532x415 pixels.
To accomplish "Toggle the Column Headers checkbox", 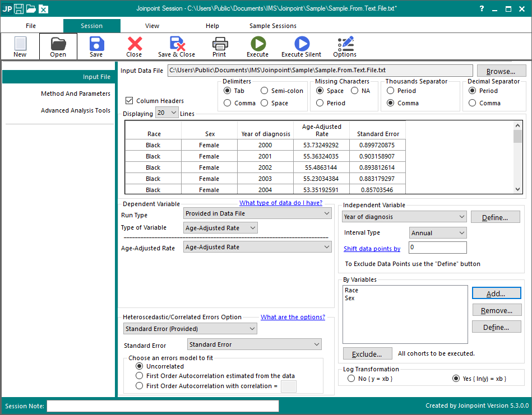I will (x=130, y=101).
